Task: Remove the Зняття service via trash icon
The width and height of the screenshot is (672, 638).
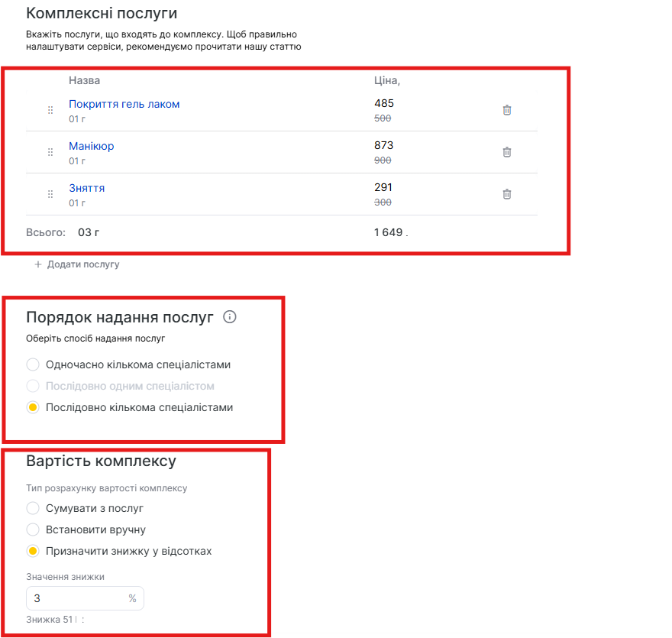Action: point(506,194)
